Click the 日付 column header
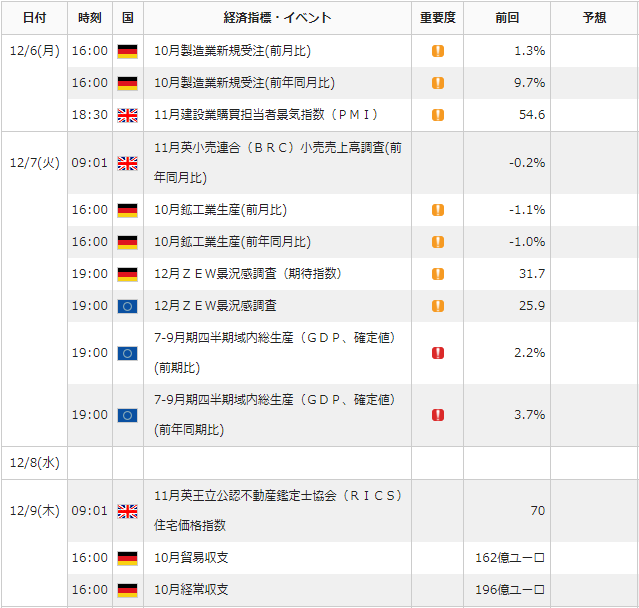The height and width of the screenshot is (608, 639). coord(35,18)
